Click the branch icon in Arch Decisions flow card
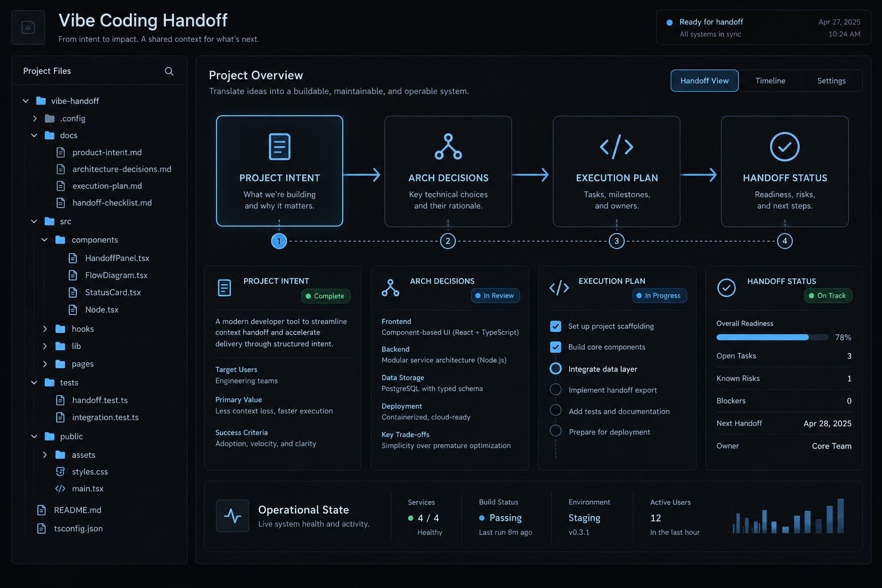 tap(448, 146)
